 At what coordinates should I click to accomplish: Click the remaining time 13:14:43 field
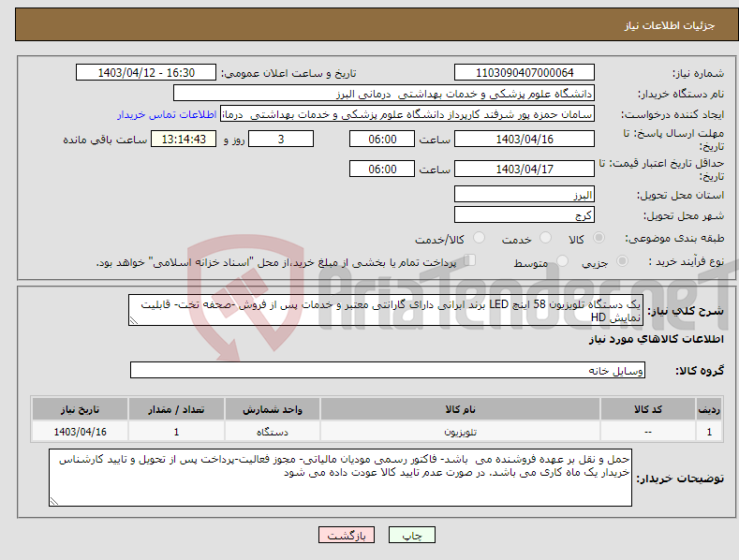coord(184,139)
